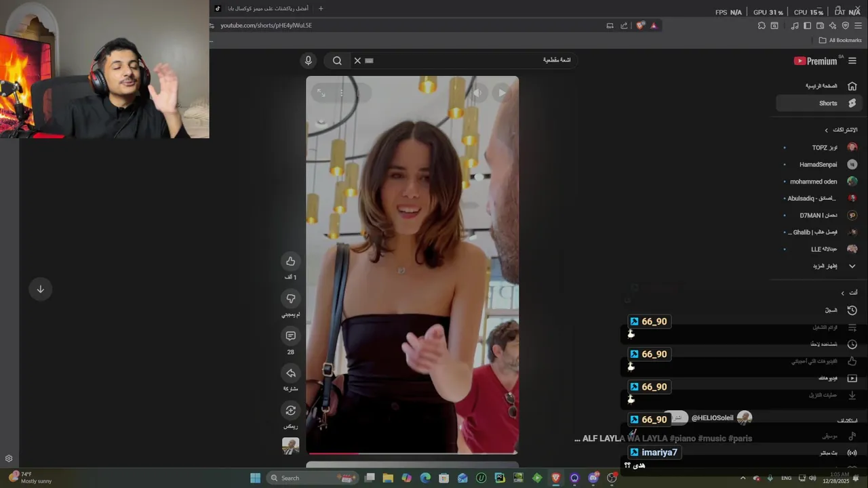Click the browser address bar URL

(x=267, y=26)
